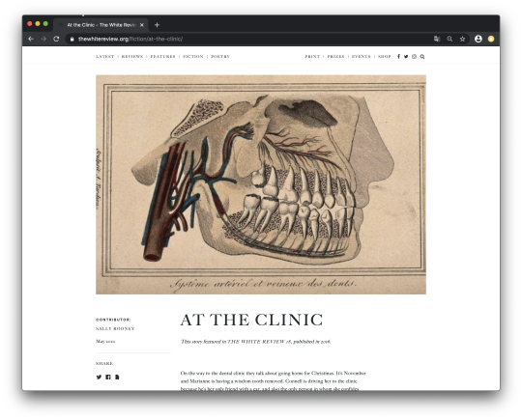Screen dimensions: 522x420
Task: Open the Facebook icon in the header
Action: click(398, 57)
